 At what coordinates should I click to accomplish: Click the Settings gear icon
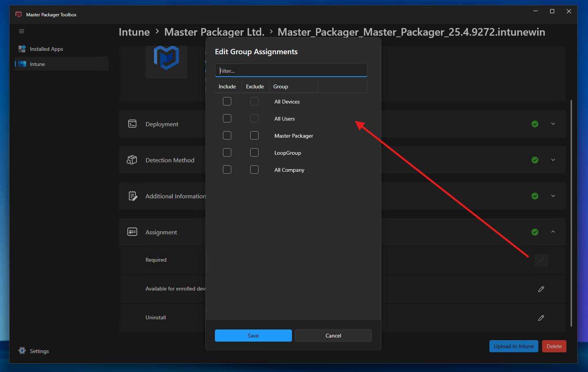tap(22, 351)
